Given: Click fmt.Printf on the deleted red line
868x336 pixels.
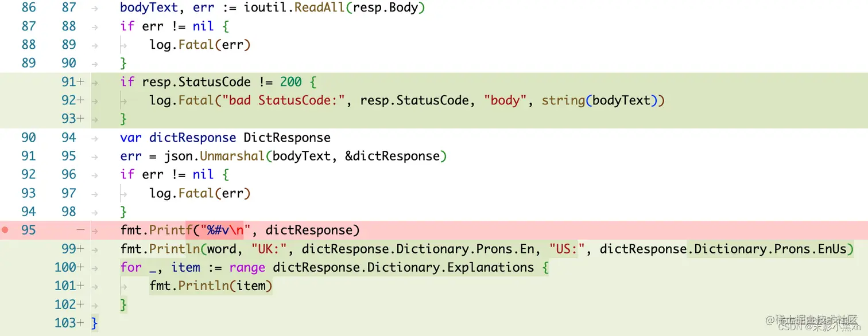Looking at the screenshot, I should (156, 230).
